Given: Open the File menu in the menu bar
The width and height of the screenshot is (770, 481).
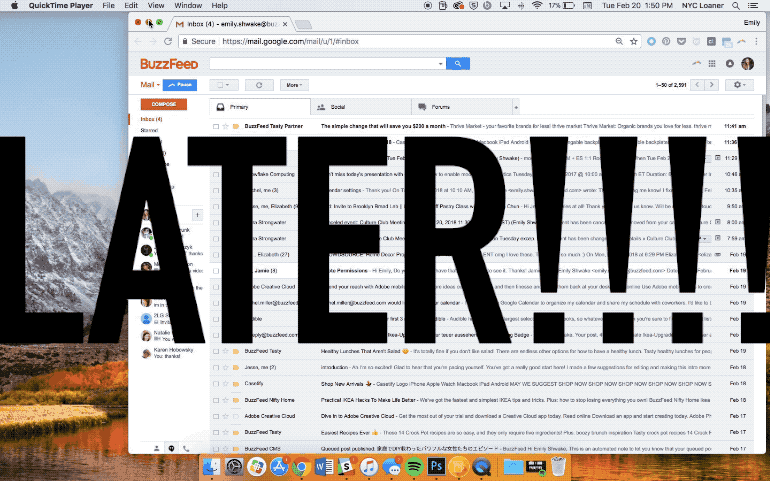Looking at the screenshot, I should click(109, 5).
